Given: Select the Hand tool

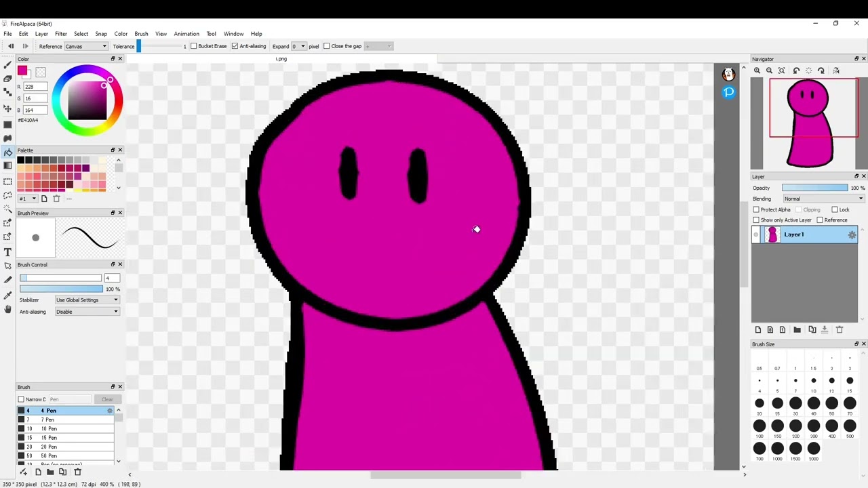Looking at the screenshot, I should pyautogui.click(x=7, y=309).
